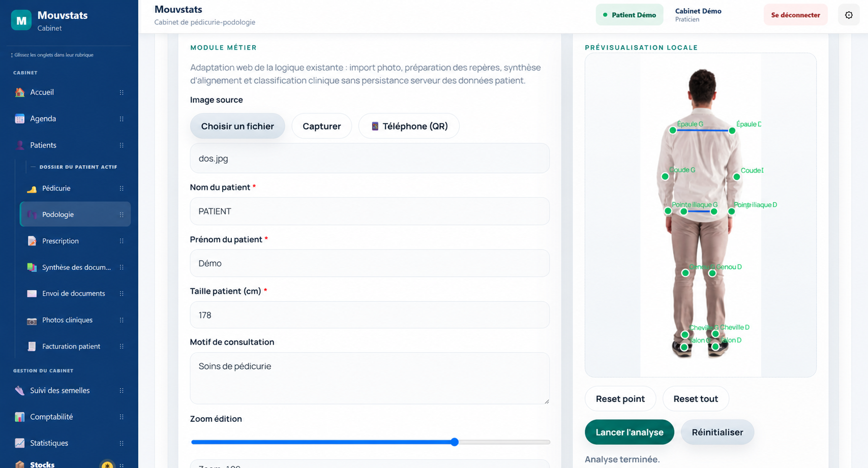Image resolution: width=868 pixels, height=468 pixels.
Task: Click the Cabinet Démo Praticien label
Action: point(698,15)
